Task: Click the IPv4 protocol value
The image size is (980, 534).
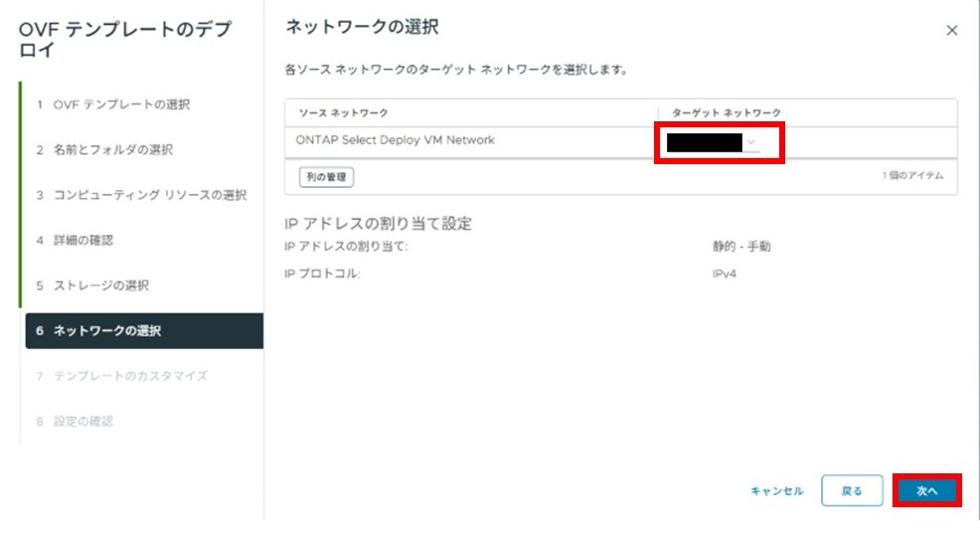Action: (x=727, y=273)
